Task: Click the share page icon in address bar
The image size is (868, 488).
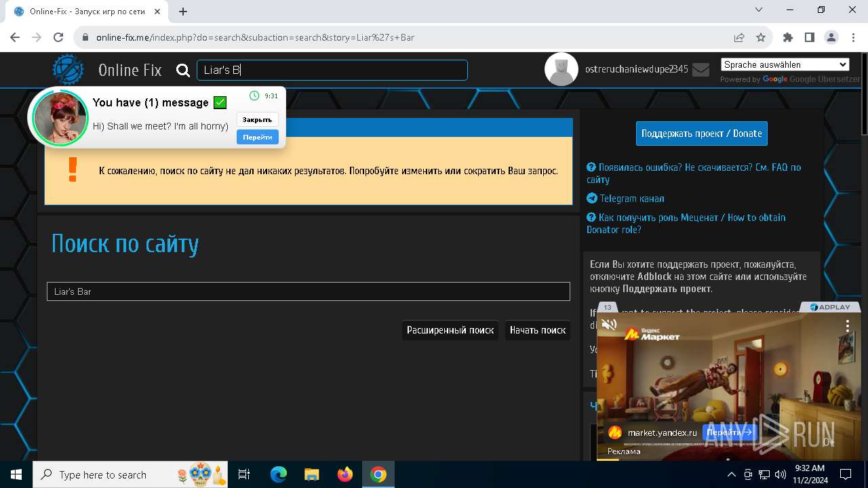Action: (x=739, y=37)
